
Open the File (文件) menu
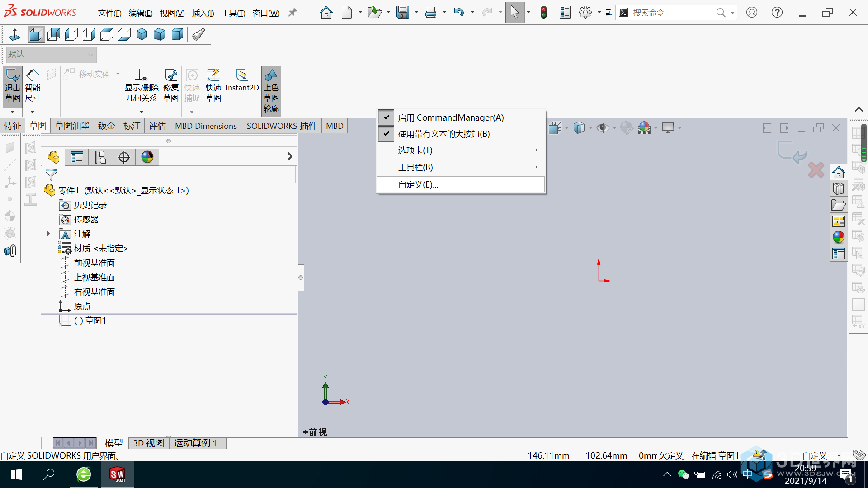(109, 13)
